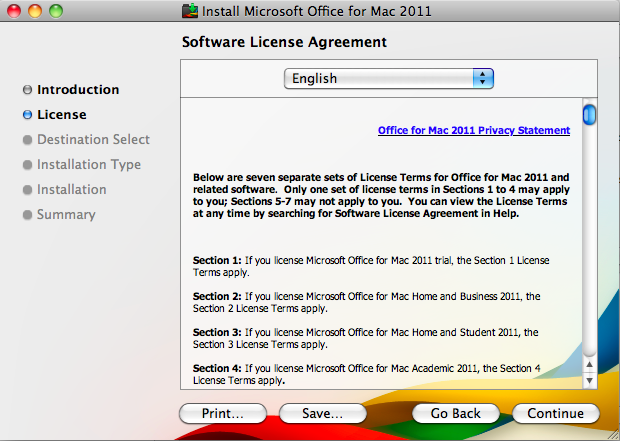Click the gray bullet beside Destination Select

(27, 140)
